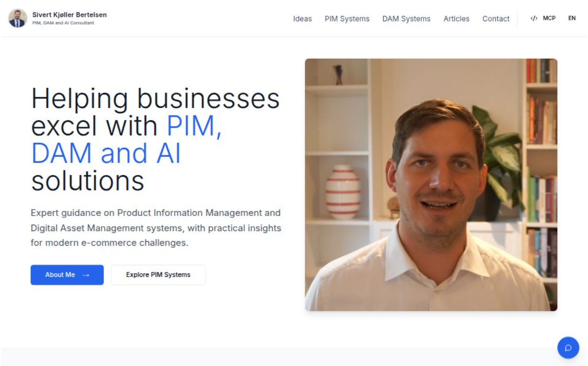Open the chat bubble icon
Viewport: 588px width, 366px height.
click(568, 348)
